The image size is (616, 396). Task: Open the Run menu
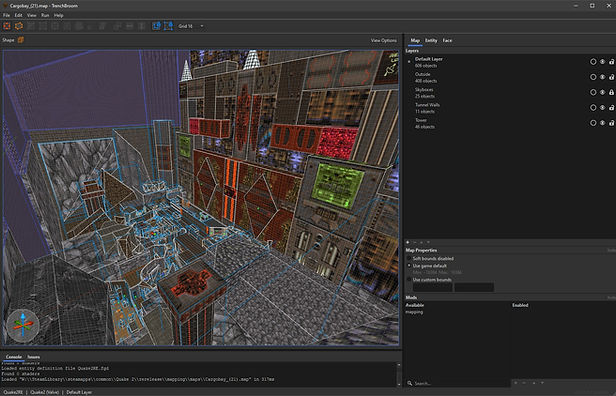pyautogui.click(x=45, y=15)
